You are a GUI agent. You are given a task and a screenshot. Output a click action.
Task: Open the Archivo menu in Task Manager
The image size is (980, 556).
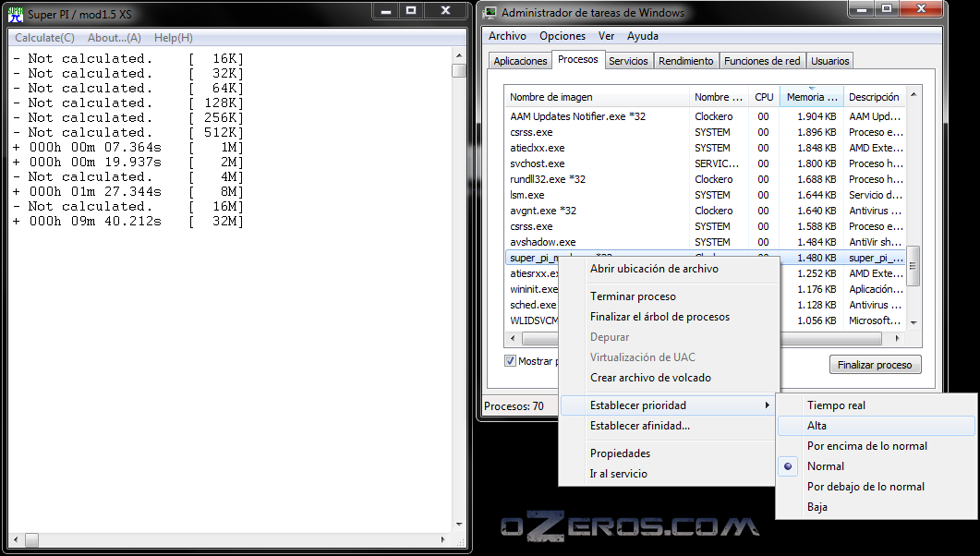point(507,36)
